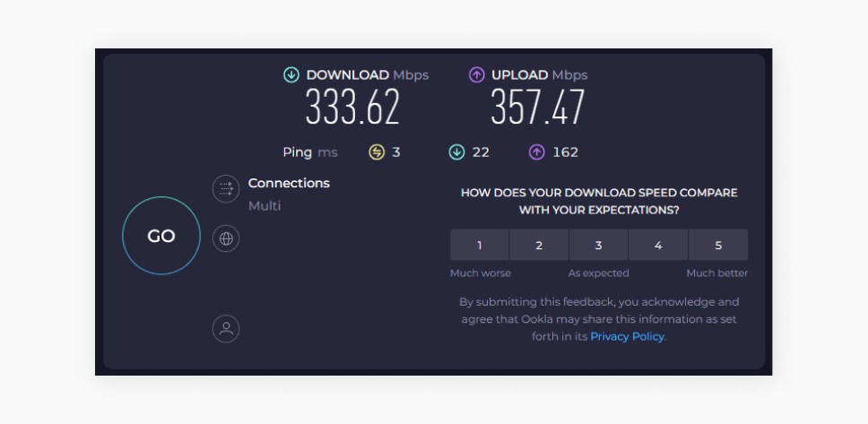Open the globe server icon
The image size is (868, 424).
pyautogui.click(x=226, y=238)
